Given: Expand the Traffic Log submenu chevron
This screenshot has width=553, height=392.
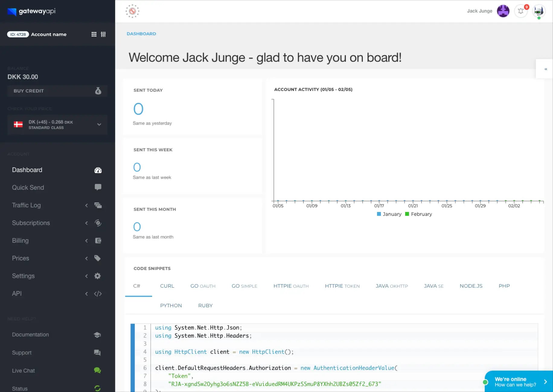Looking at the screenshot, I should pos(86,205).
